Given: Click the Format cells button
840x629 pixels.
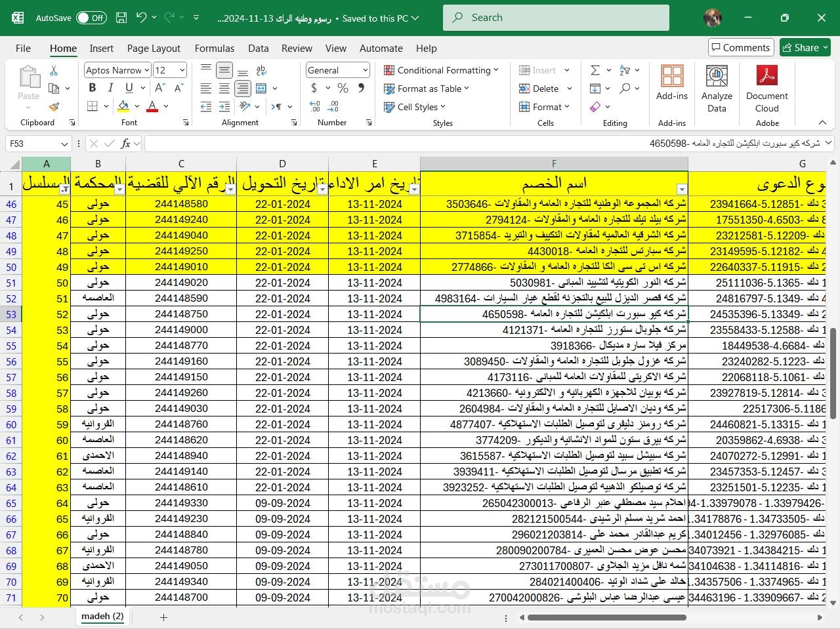Looking at the screenshot, I should click(x=544, y=107).
